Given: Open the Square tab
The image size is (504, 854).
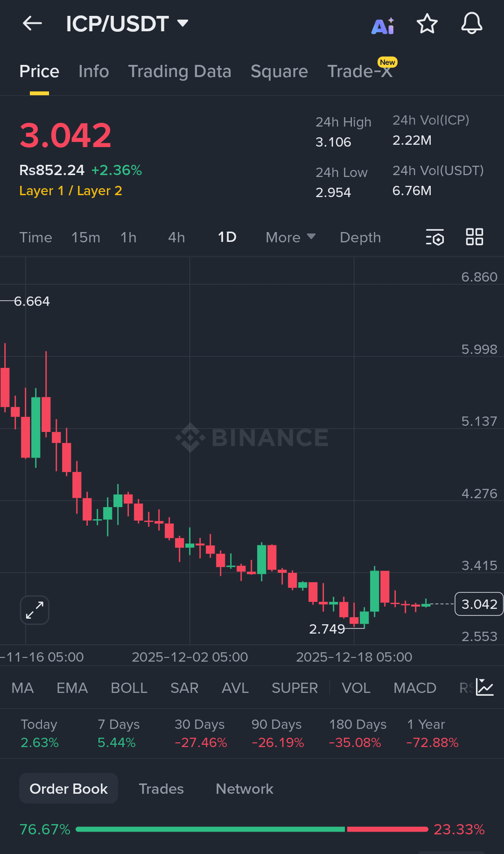Looking at the screenshot, I should coord(279,71).
